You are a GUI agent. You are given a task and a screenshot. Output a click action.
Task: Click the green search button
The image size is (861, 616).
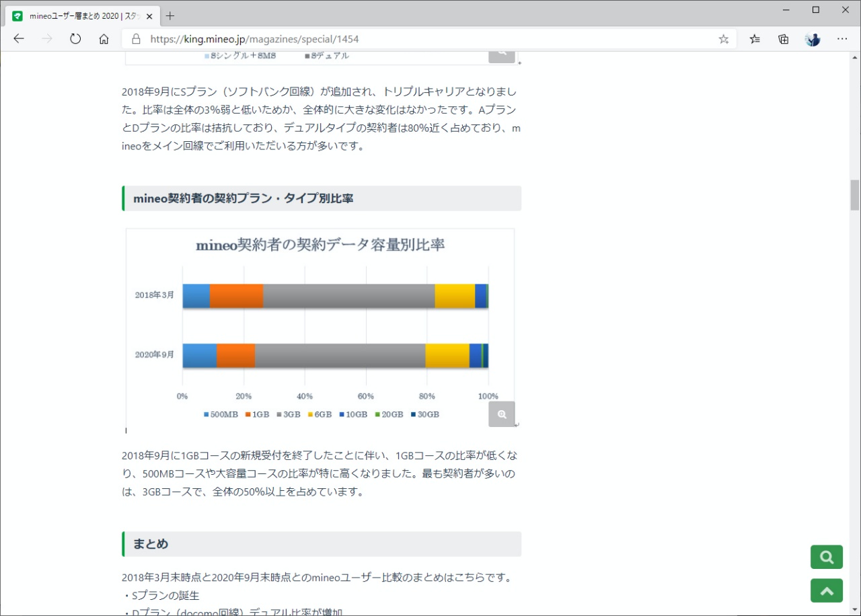827,557
